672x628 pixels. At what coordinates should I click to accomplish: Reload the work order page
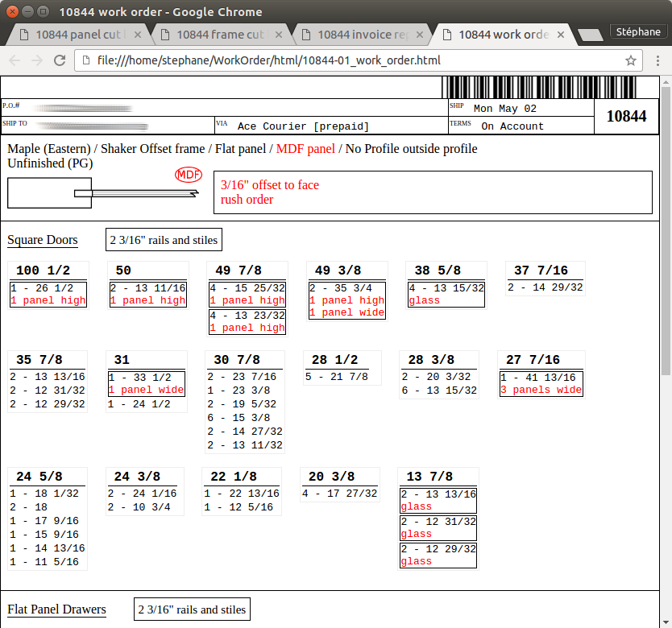coord(60,60)
